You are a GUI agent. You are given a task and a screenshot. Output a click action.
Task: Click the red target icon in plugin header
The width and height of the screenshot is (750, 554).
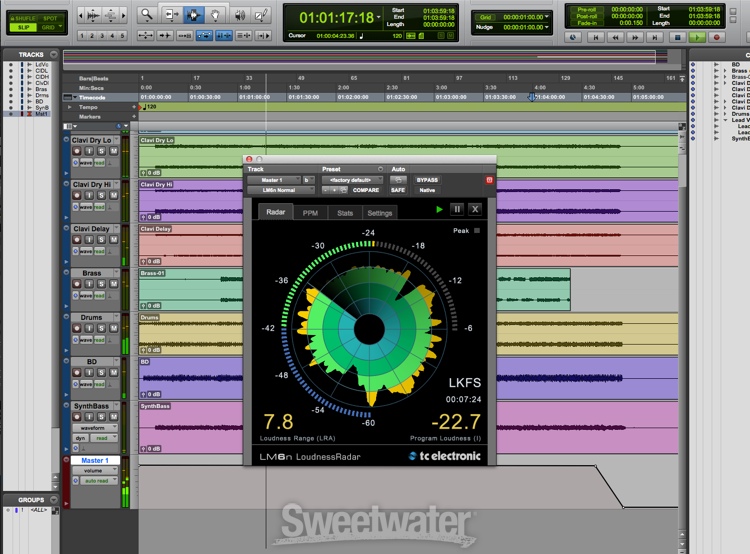(489, 180)
